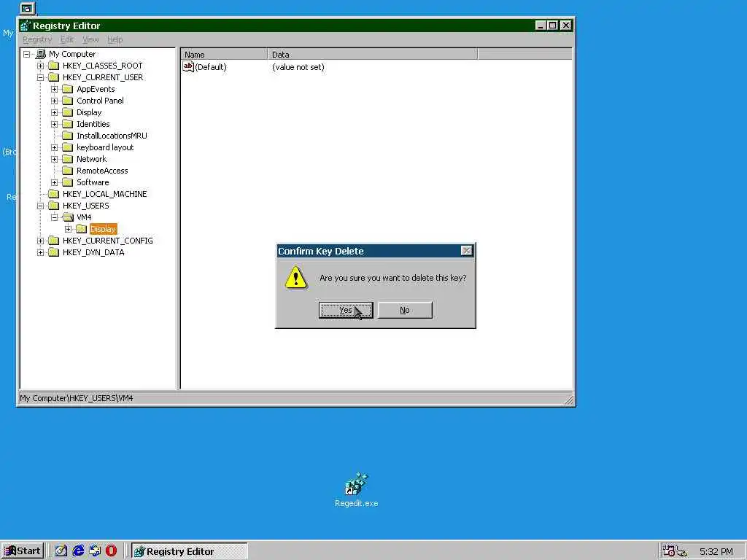Launch Opera from the quick launch bar
Image resolution: width=747 pixels, height=560 pixels.
click(111, 551)
